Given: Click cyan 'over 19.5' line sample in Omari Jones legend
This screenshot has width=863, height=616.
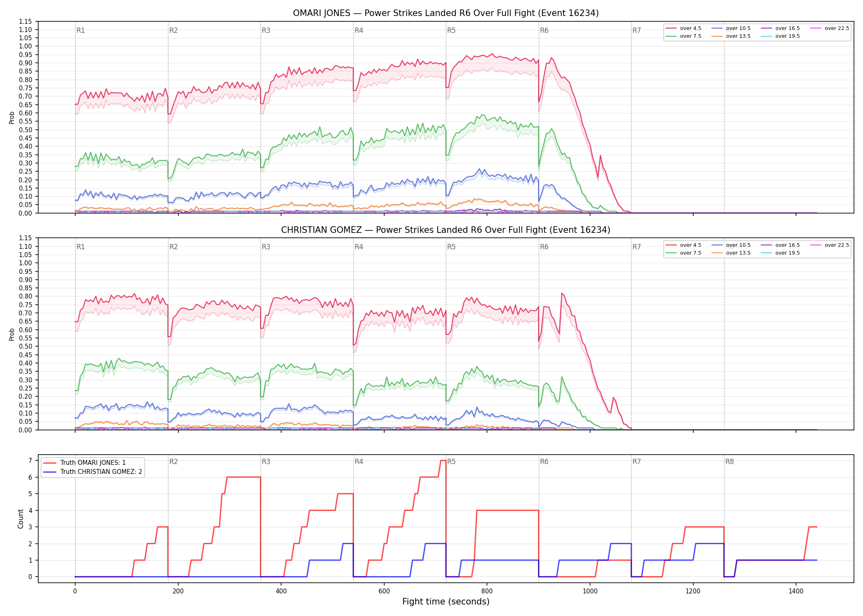Looking at the screenshot, I should click(766, 36).
